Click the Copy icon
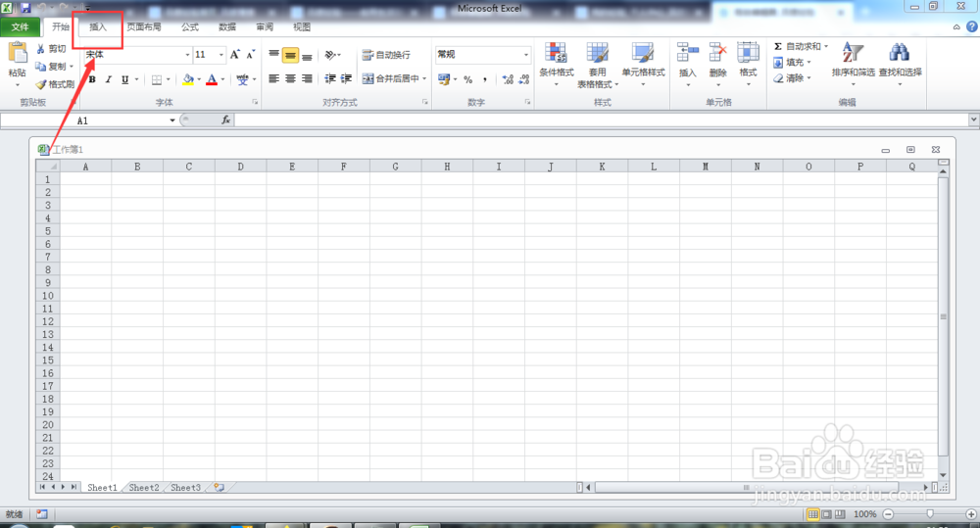 pos(40,67)
